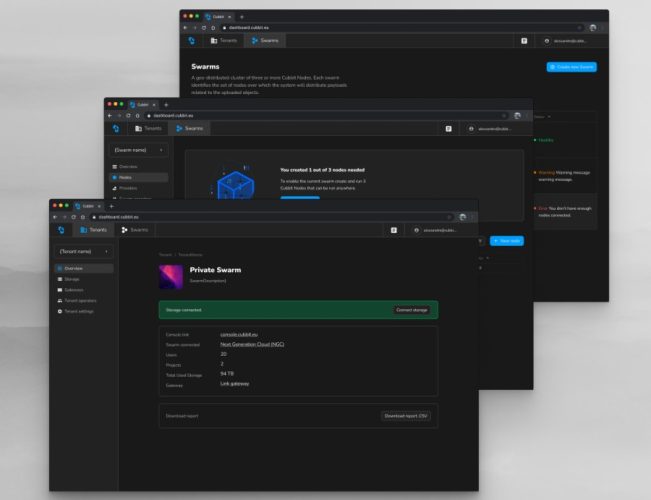The height and width of the screenshot is (500, 651).
Task: Open the console.cubbit.eu link
Action: click(x=239, y=334)
